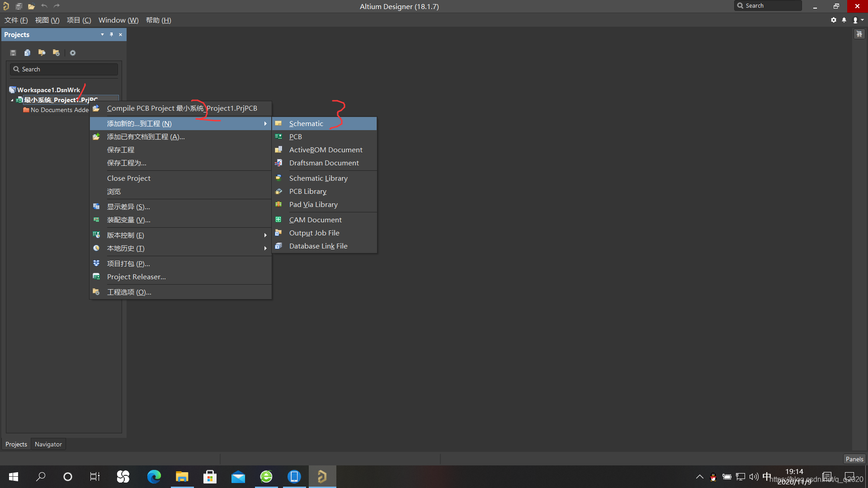868x488 pixels.
Task: Open the 项目 (C) menu
Action: click(79, 20)
